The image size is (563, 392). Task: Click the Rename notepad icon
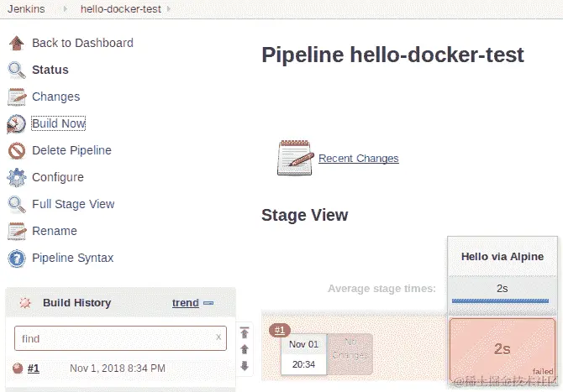click(x=17, y=231)
